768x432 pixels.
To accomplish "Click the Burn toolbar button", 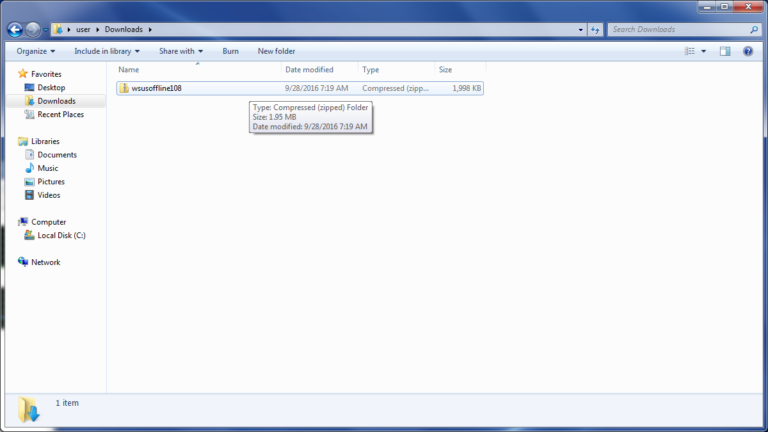I will (230, 51).
